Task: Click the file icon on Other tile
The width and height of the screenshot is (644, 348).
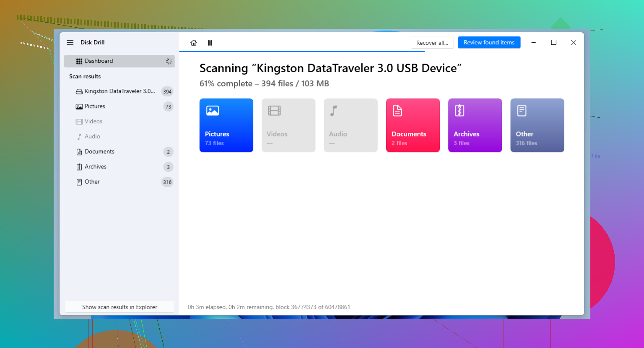Action: [x=522, y=111]
